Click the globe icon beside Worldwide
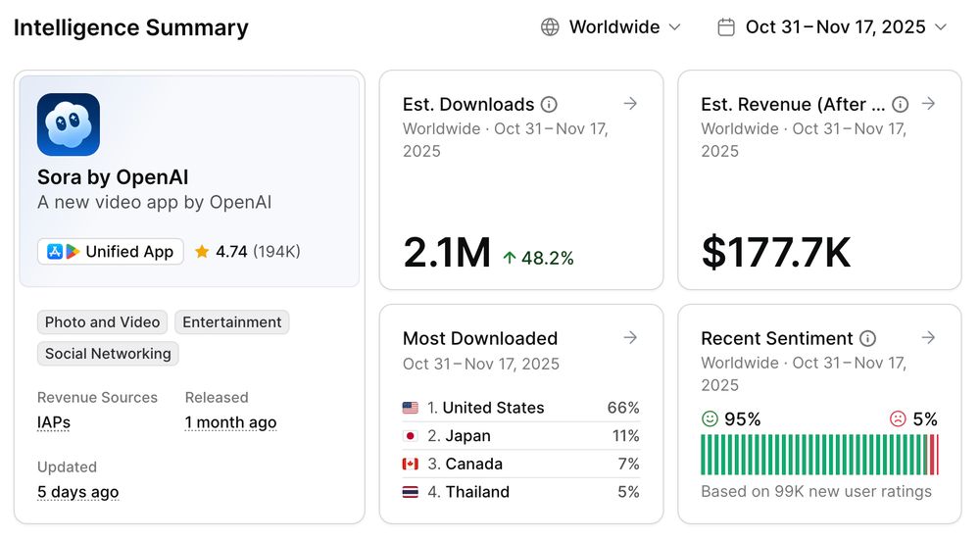 tap(551, 27)
